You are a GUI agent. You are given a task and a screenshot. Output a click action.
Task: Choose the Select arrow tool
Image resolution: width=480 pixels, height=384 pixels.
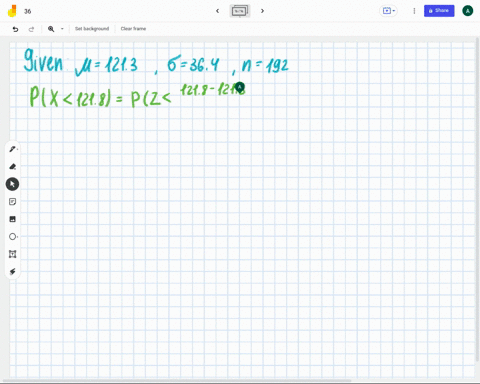click(12, 184)
